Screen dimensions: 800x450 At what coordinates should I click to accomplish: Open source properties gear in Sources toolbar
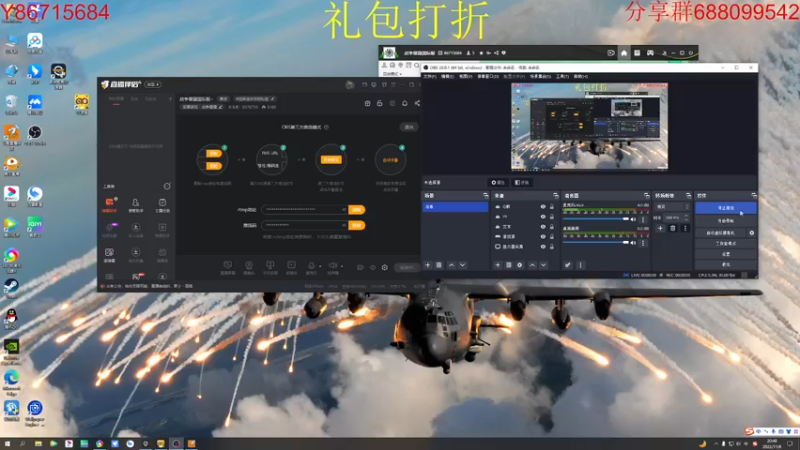point(520,265)
